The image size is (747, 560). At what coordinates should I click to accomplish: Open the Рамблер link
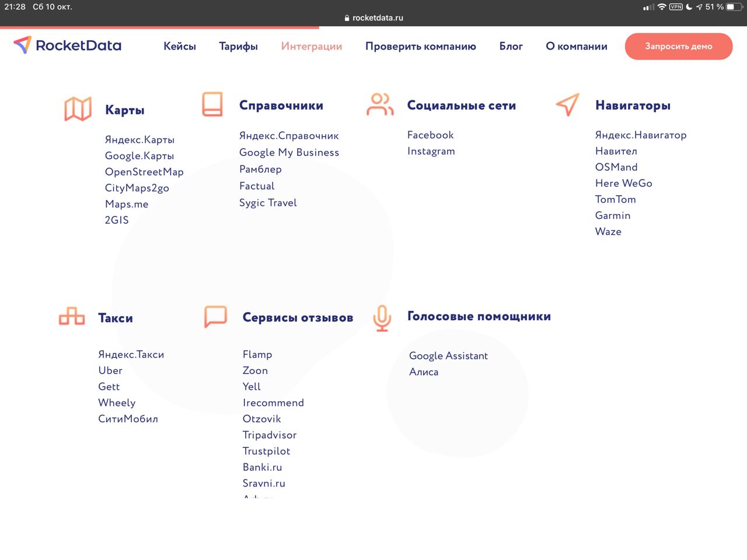[260, 169]
